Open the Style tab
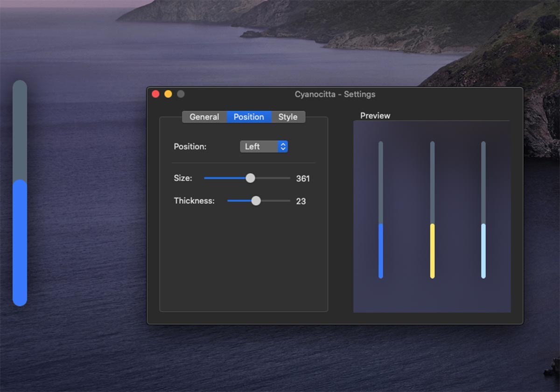This screenshot has height=392, width=560. point(288,117)
